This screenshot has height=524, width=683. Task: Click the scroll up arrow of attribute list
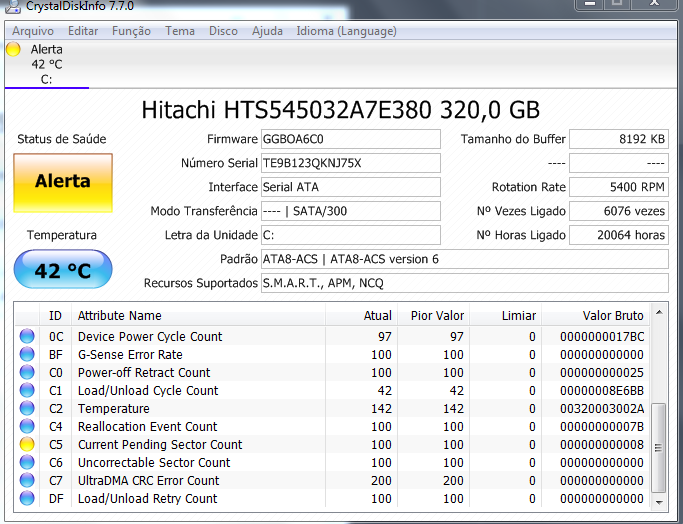(659, 312)
